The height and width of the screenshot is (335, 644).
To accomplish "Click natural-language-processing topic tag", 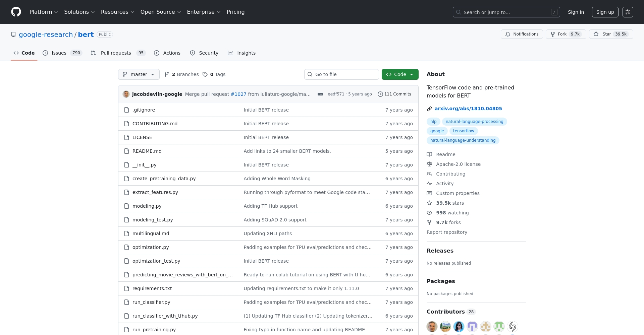I will coord(474,122).
